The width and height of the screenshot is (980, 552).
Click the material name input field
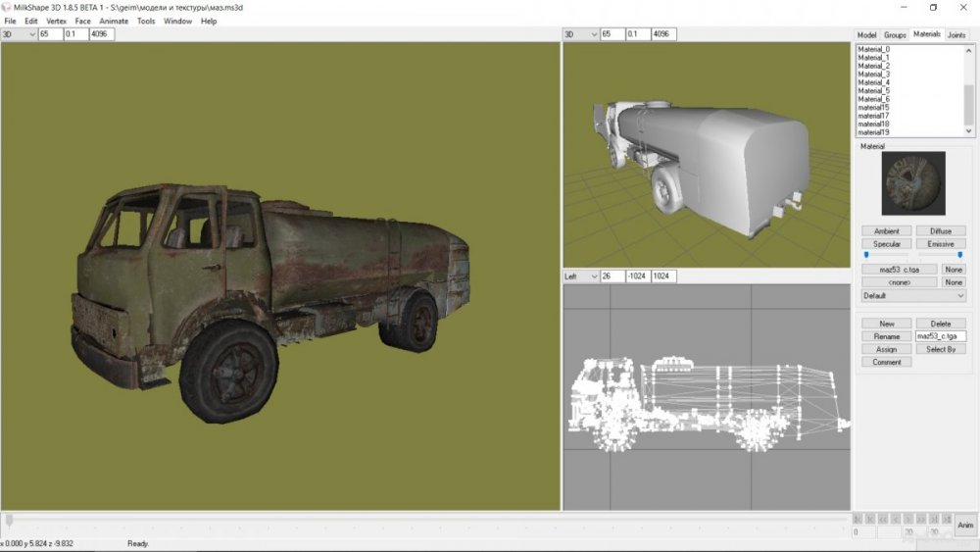point(940,336)
